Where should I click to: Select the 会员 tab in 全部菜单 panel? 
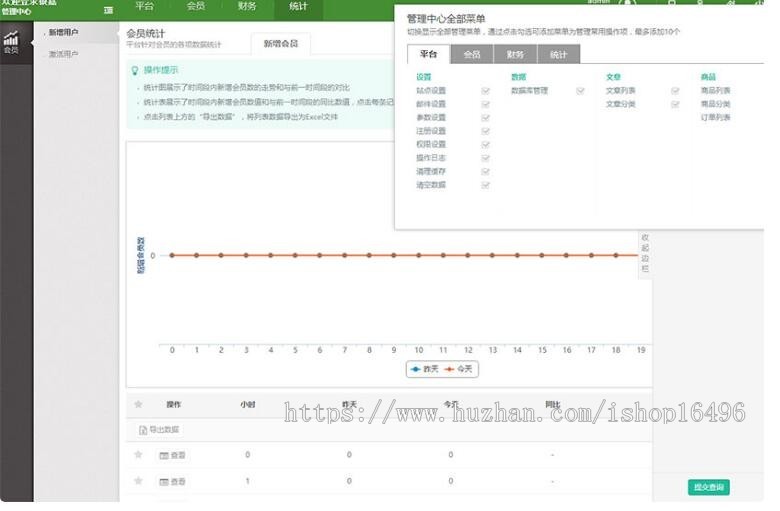coord(472,55)
